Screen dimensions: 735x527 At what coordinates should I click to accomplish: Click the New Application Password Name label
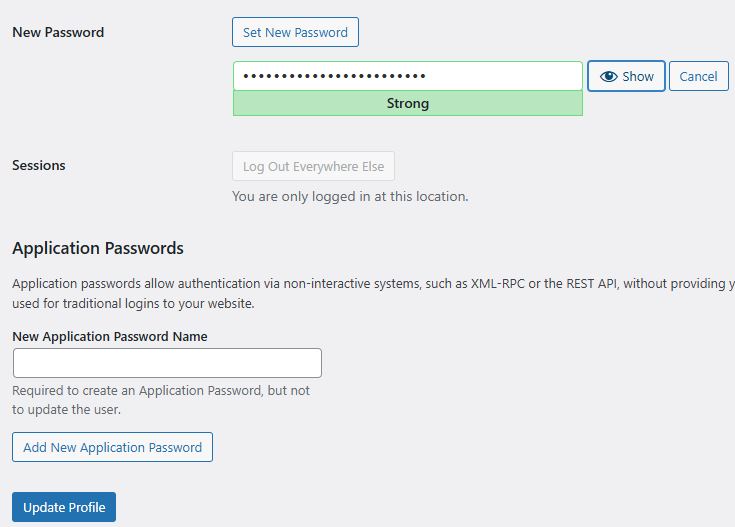[x=110, y=336]
